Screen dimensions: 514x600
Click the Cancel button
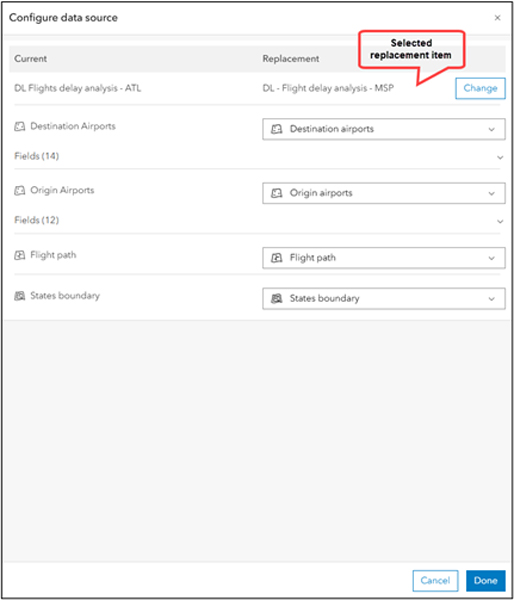[435, 580]
